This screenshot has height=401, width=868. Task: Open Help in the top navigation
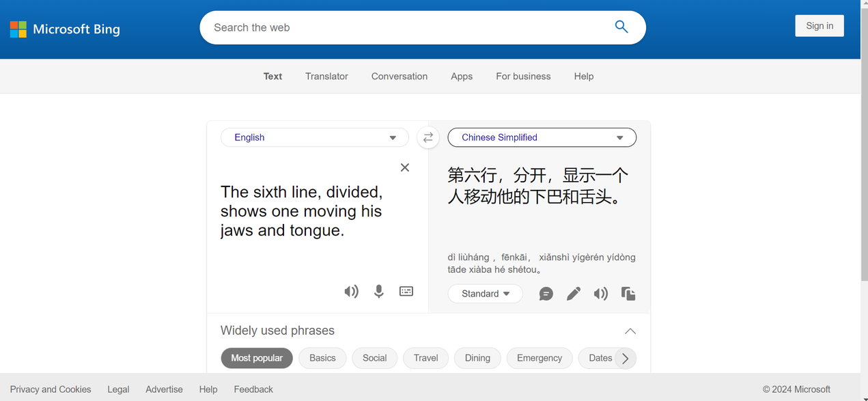584,77
